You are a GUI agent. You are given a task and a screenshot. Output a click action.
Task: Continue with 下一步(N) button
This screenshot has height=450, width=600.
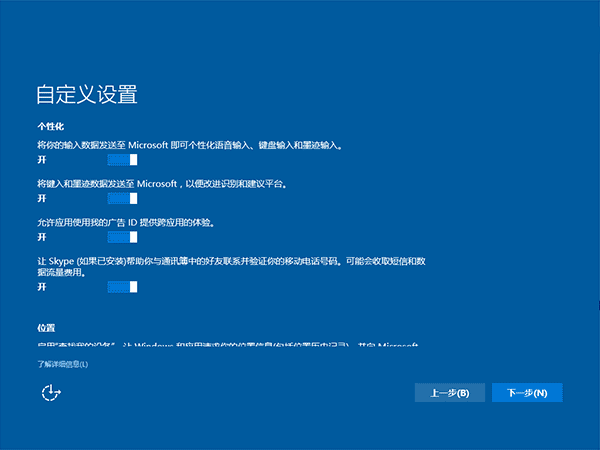point(527,393)
